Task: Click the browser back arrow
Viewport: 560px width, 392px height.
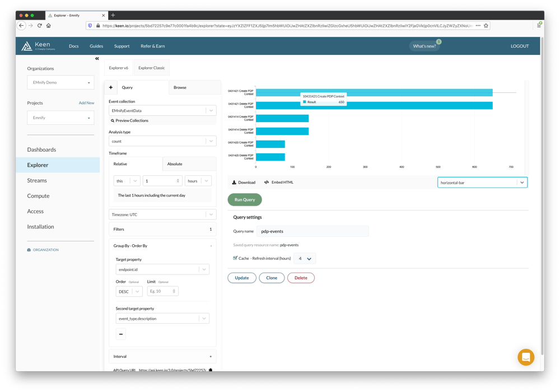Action: [21, 26]
